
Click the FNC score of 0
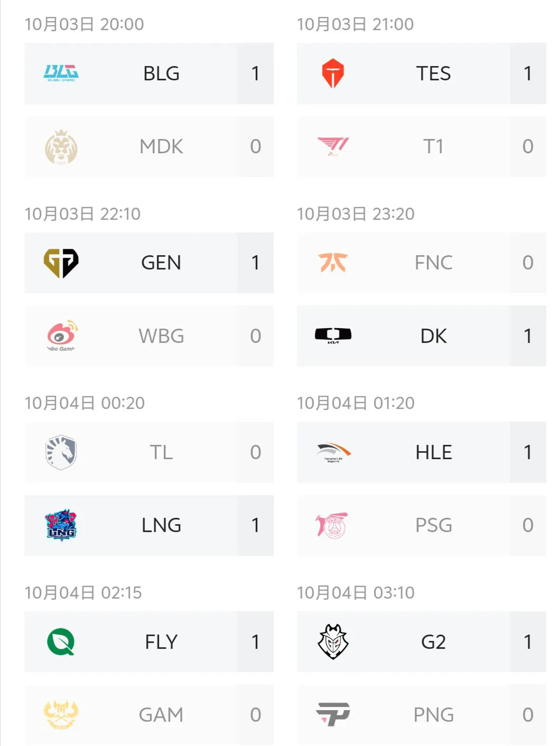528,263
